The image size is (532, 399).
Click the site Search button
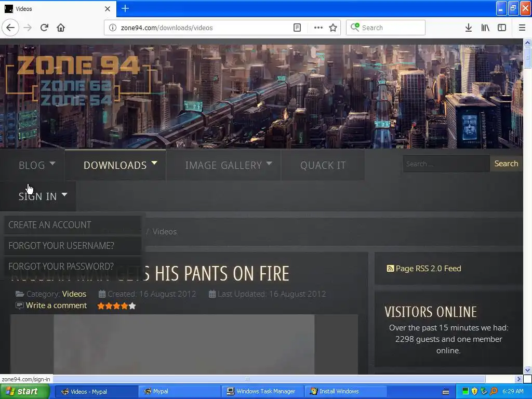[506, 164]
